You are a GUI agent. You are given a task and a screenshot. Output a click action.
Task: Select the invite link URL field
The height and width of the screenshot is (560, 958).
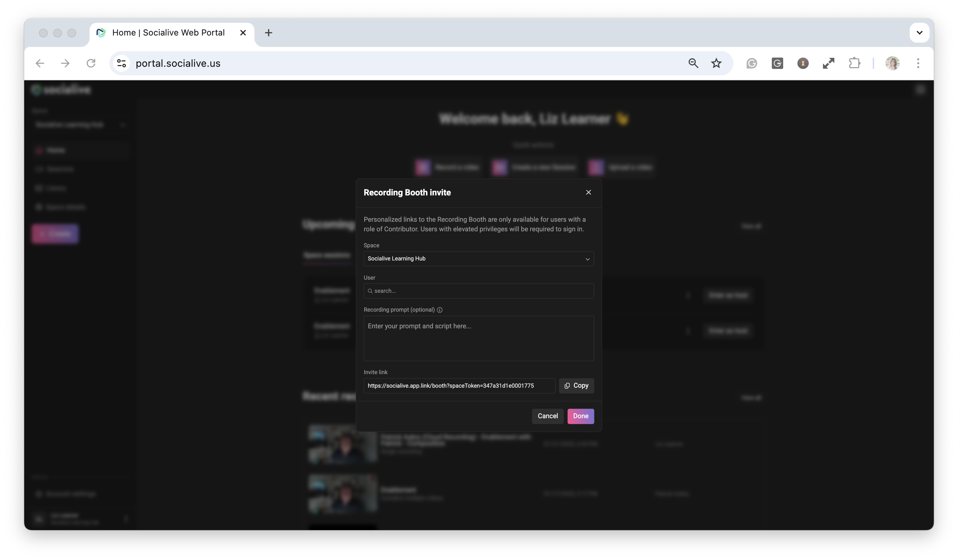click(459, 386)
